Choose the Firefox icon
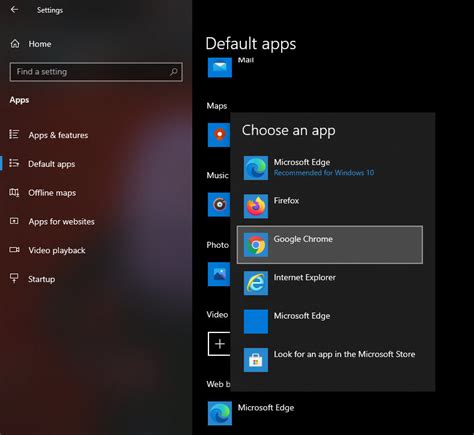This screenshot has height=435, width=474. tap(256, 206)
